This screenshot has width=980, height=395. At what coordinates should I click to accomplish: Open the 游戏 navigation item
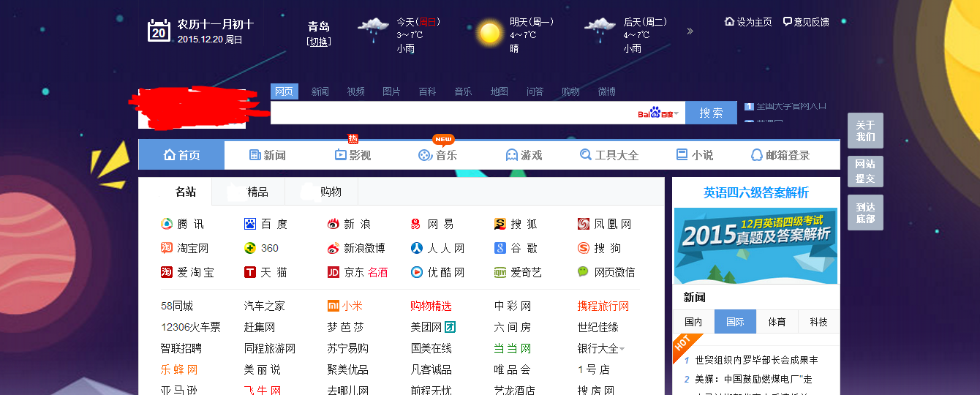click(524, 155)
